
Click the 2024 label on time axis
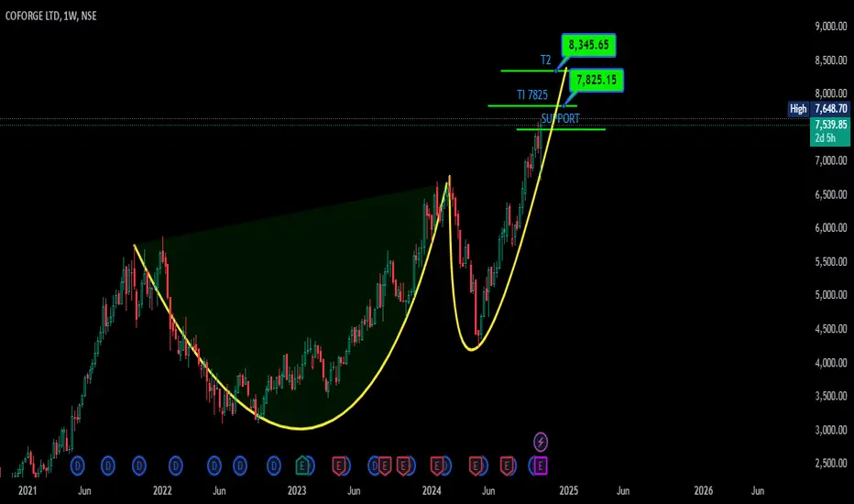(432, 490)
